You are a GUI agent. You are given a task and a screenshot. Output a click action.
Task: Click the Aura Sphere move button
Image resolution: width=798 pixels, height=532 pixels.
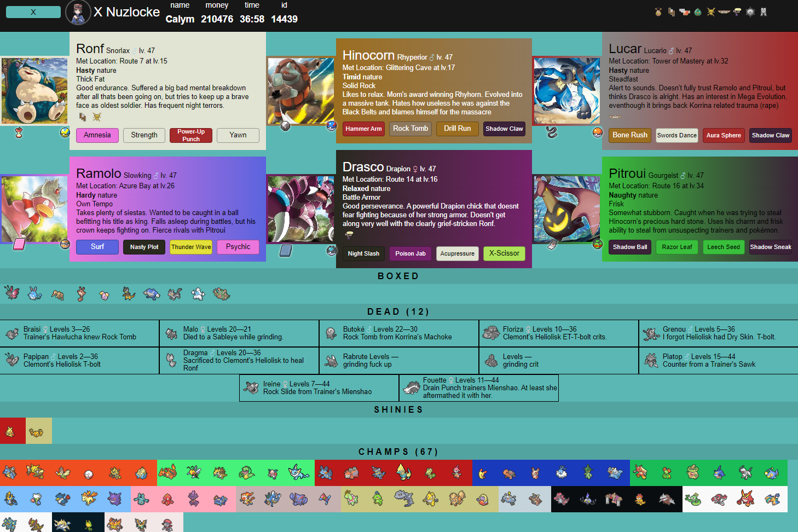pos(724,135)
